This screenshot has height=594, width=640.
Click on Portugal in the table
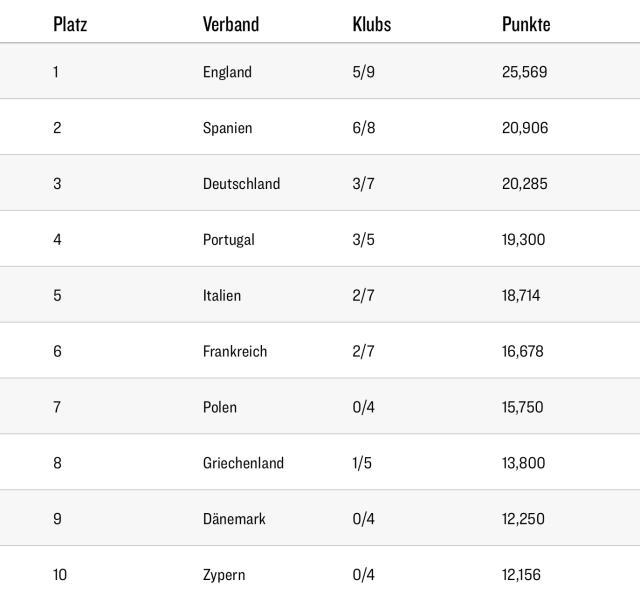(228, 240)
